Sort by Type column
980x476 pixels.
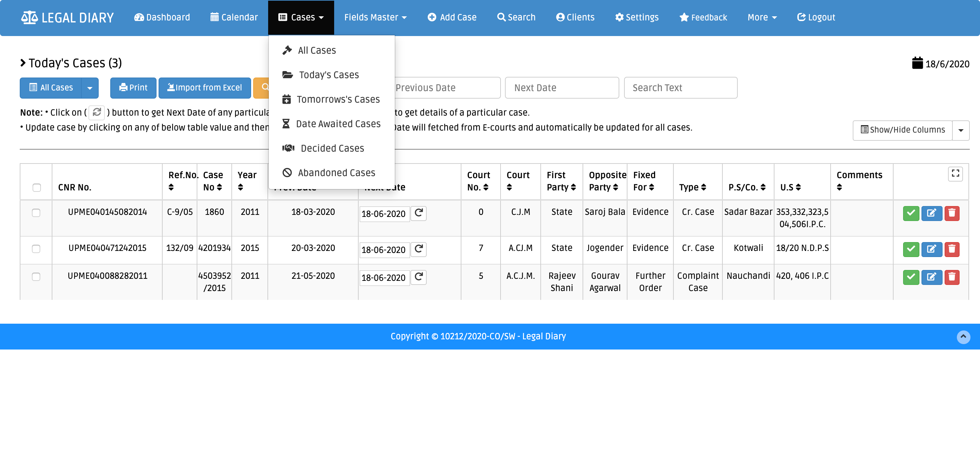pos(704,187)
